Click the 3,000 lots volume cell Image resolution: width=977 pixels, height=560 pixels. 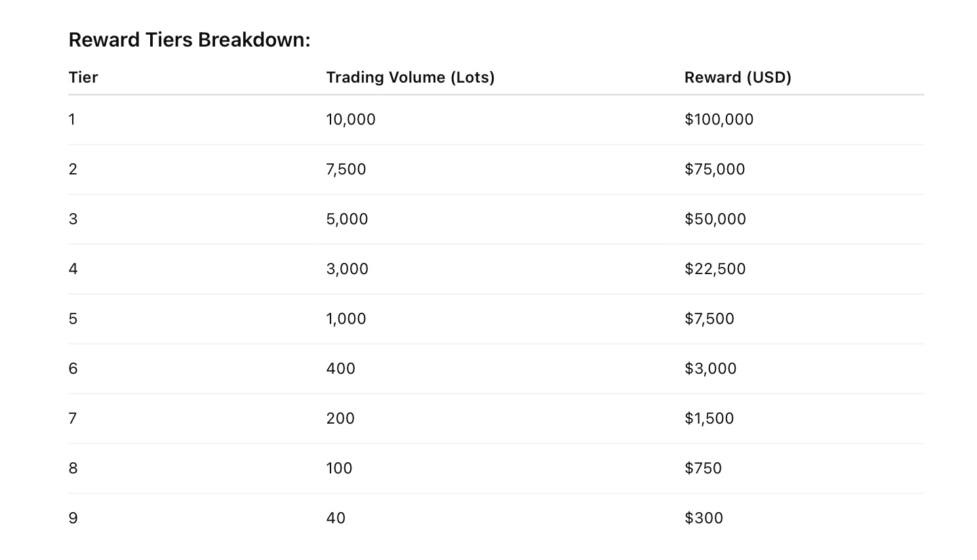347,269
